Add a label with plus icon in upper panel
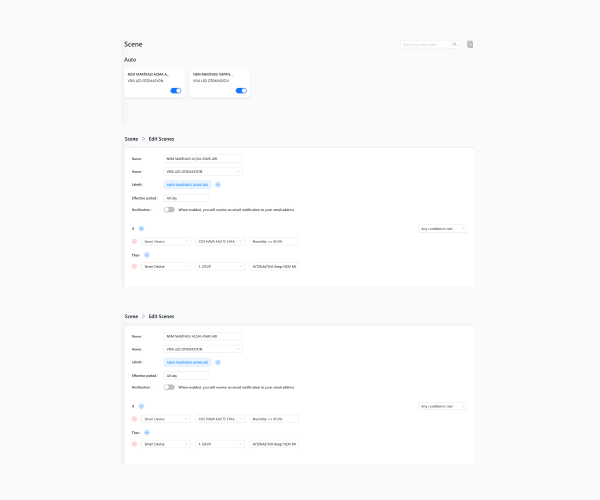Image resolution: width=600 pixels, height=500 pixels. (x=218, y=185)
